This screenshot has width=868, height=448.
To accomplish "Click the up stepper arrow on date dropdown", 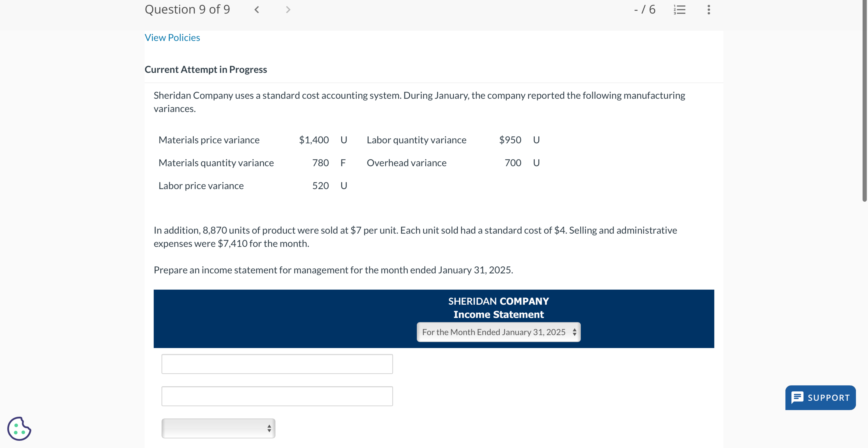I will point(574,330).
